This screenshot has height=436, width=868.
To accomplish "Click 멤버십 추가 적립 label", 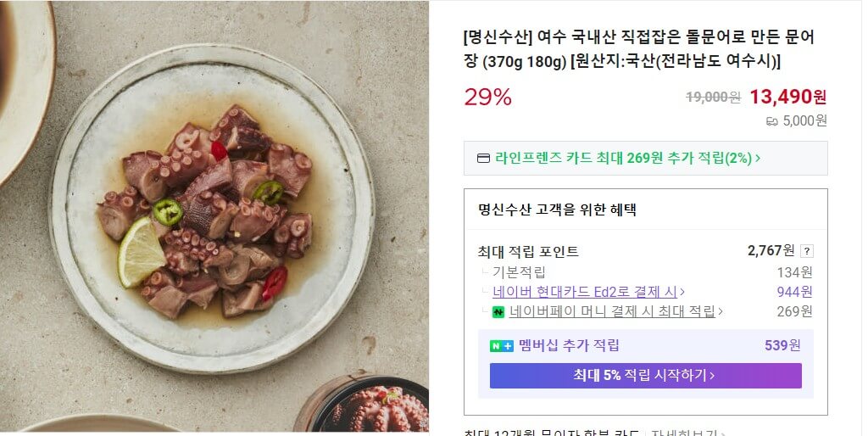I will click(x=569, y=346).
